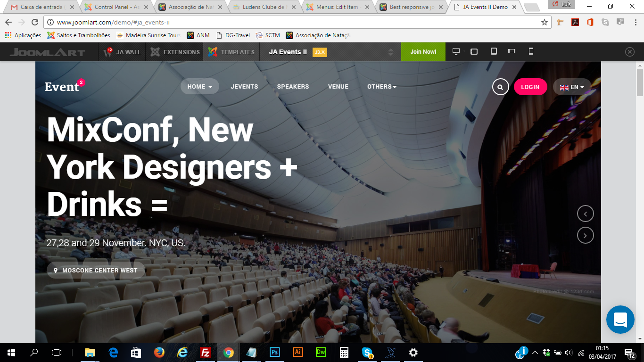Open a new tab button
Screen dimensions: 644x362
(531, 8)
